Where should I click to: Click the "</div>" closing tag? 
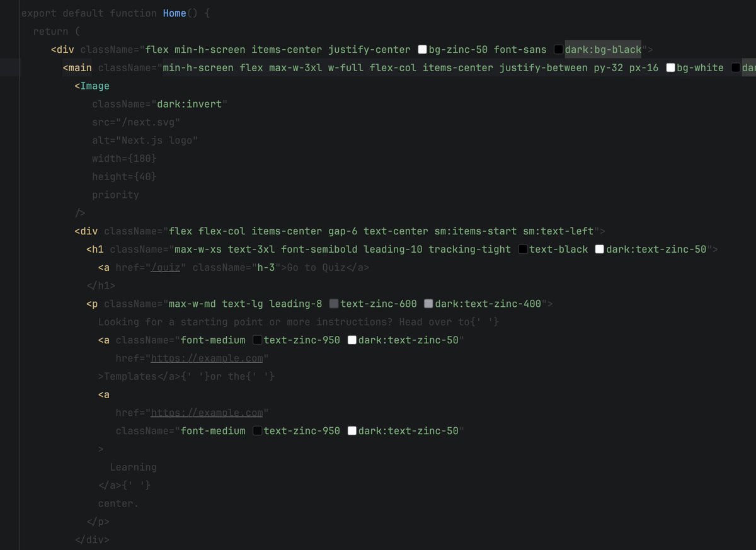(92, 540)
